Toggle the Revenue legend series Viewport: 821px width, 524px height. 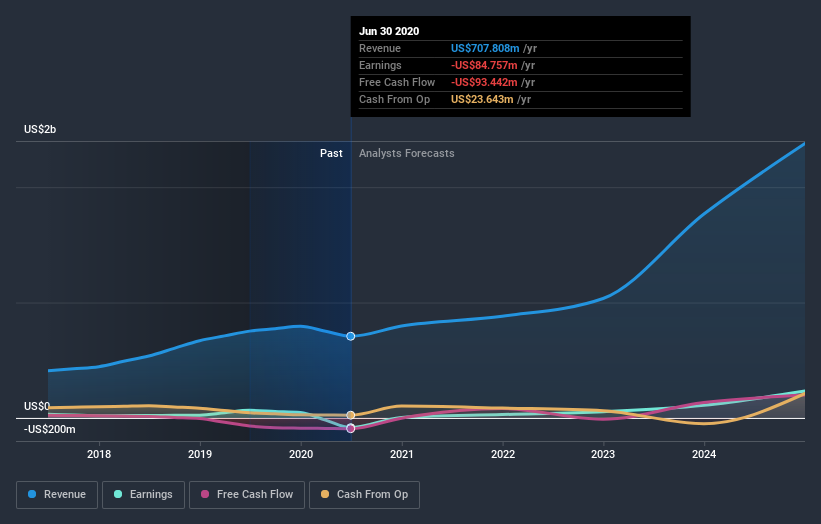coord(57,495)
